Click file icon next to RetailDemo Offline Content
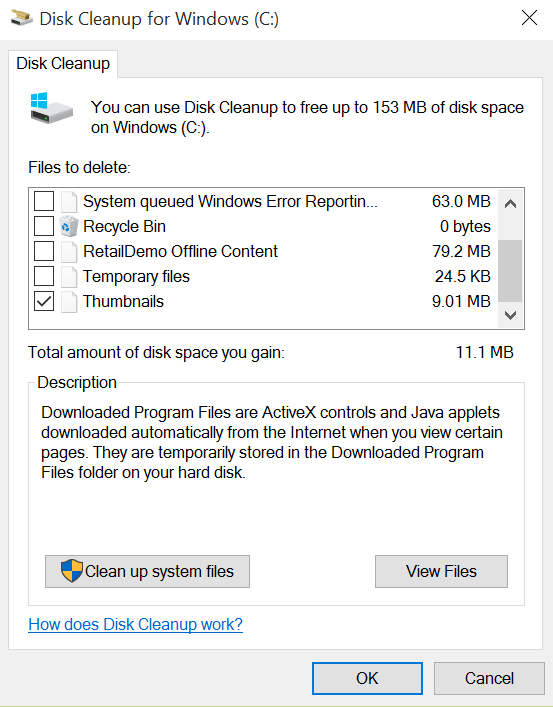The width and height of the screenshot is (553, 707). (x=69, y=252)
